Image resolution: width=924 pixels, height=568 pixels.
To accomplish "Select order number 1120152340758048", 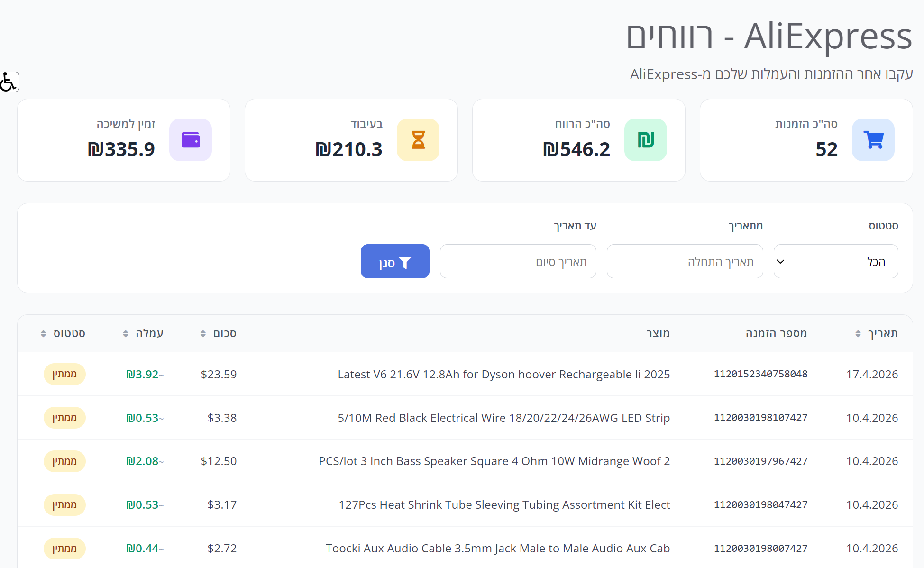I will point(760,374).
